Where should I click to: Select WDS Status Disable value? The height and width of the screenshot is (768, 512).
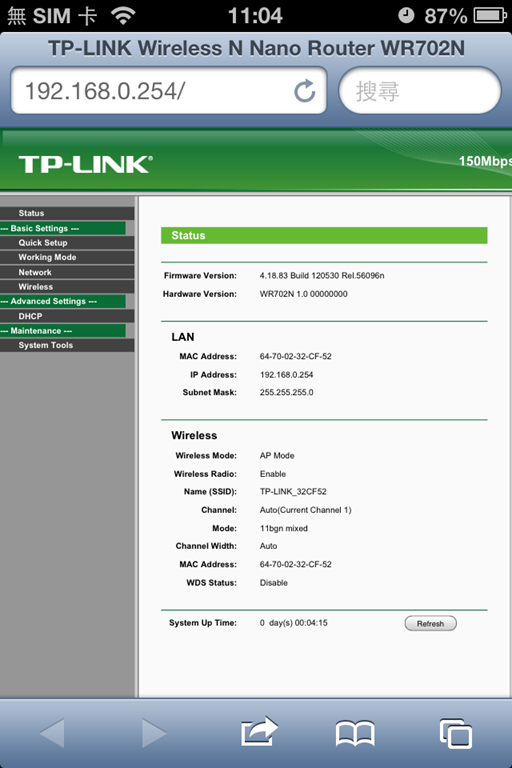pyautogui.click(x=273, y=583)
